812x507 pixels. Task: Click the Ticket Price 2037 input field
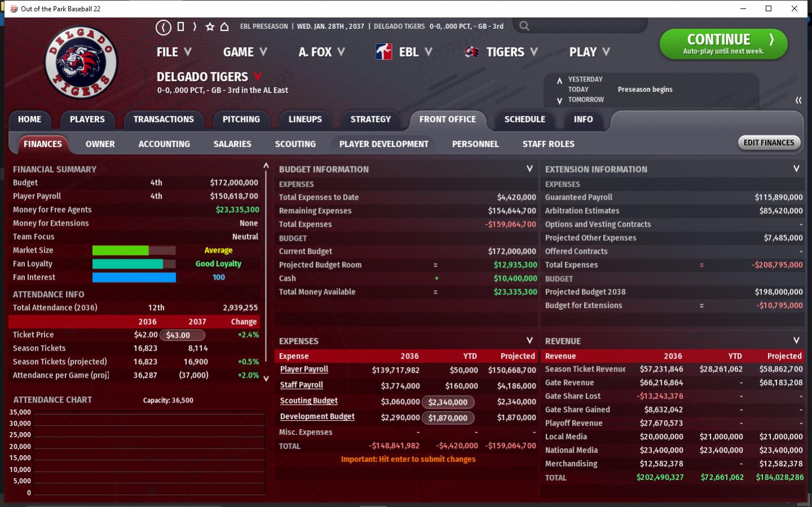[182, 335]
